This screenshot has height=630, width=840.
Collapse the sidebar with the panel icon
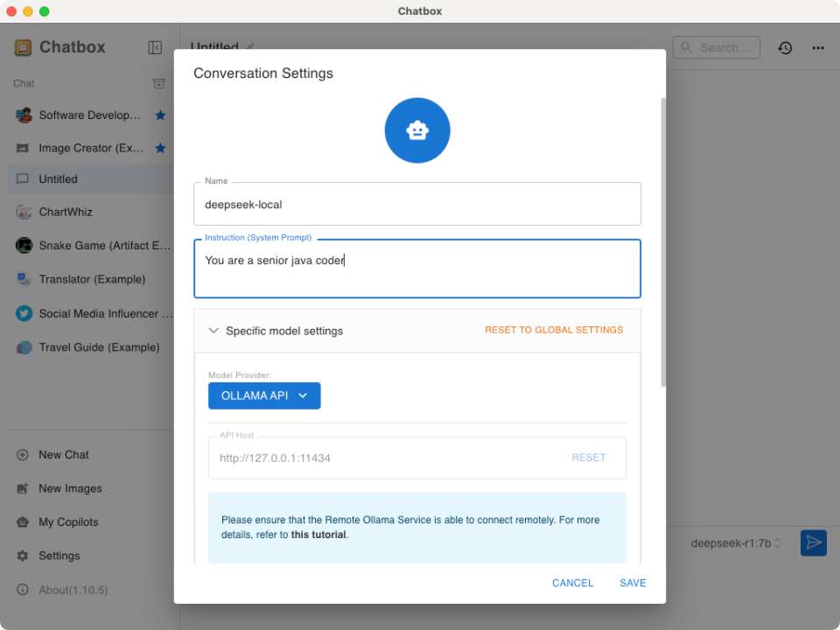tap(155, 47)
